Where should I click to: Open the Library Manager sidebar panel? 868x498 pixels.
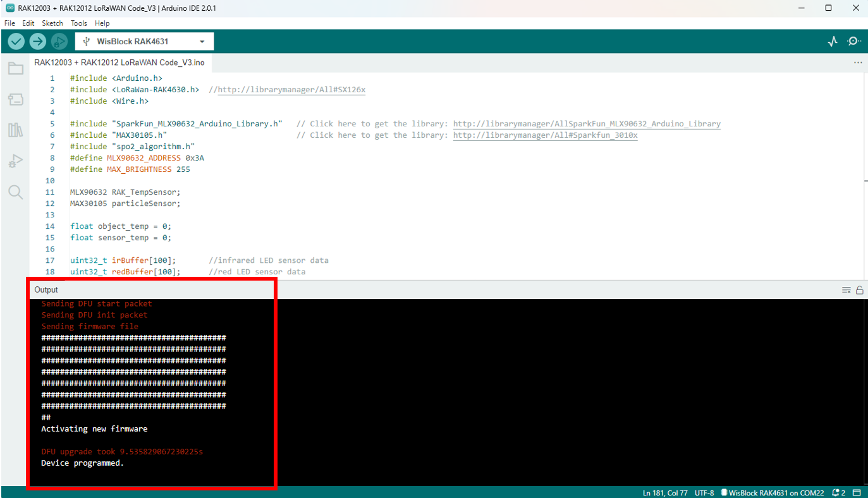coord(16,130)
